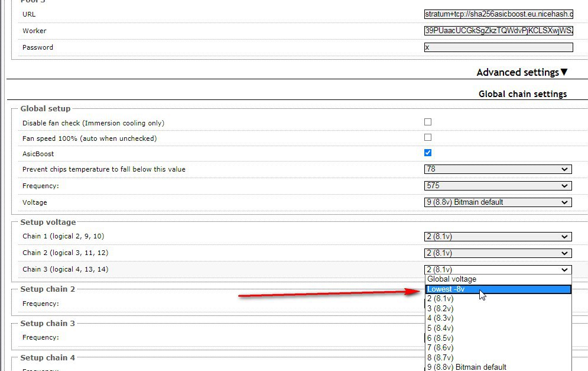Click the Setup chain 4 group label

click(x=48, y=358)
